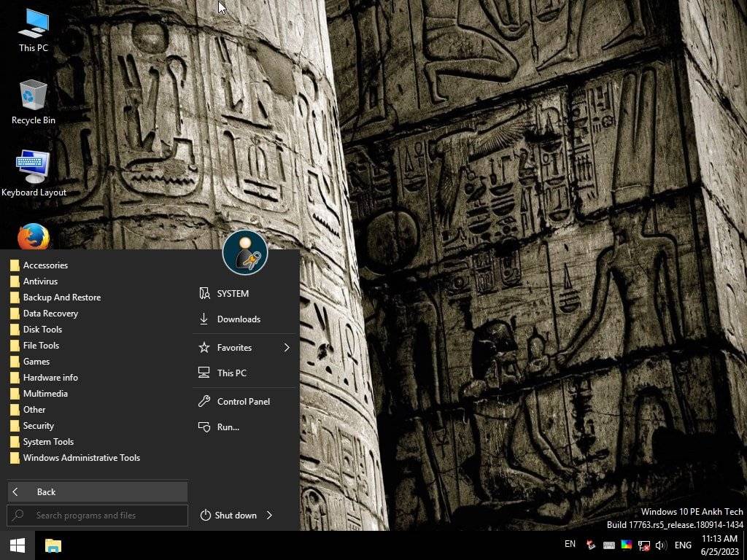The width and height of the screenshot is (747, 560).
Task: Select Control Panel in Start menu
Action: [243, 402]
